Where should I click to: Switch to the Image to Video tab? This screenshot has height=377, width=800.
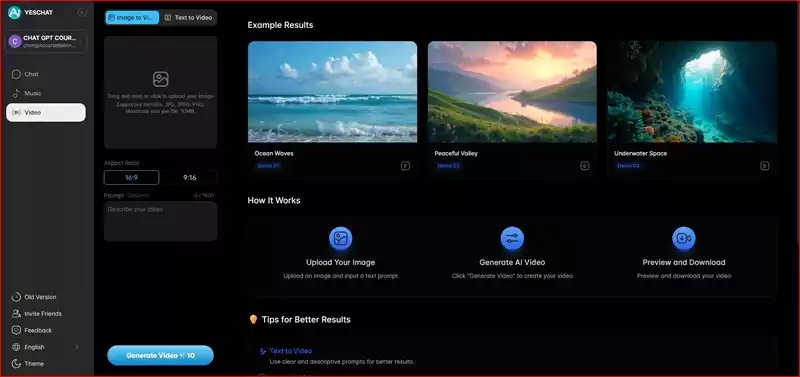[133, 17]
